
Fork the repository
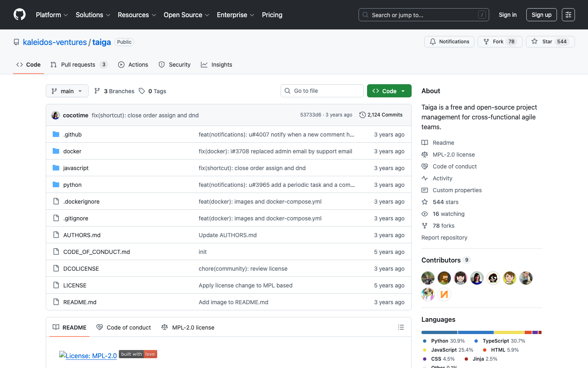(x=500, y=42)
